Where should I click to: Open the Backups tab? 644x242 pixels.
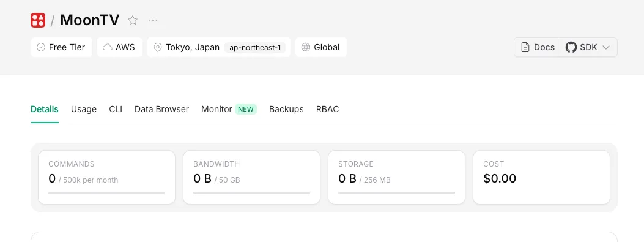pos(286,109)
